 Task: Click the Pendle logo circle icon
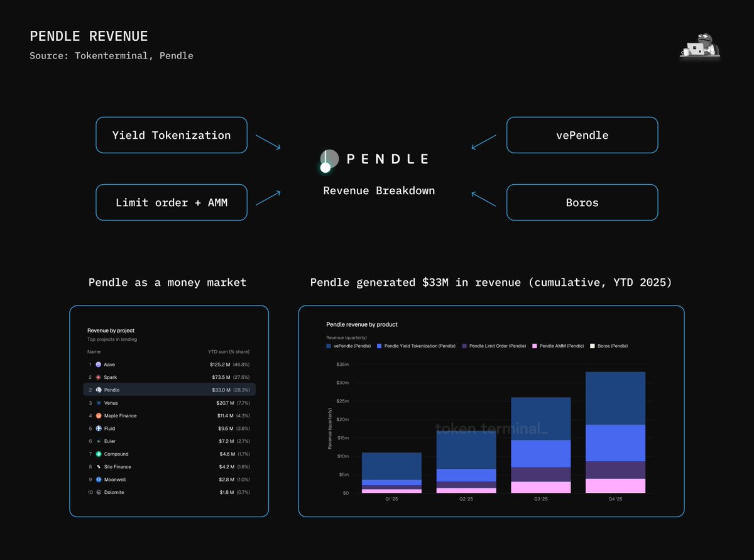[x=329, y=160]
